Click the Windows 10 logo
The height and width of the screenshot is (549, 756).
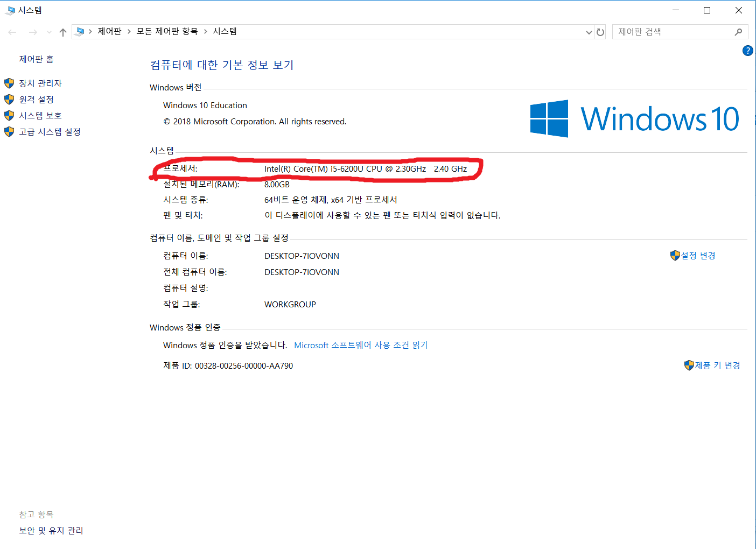click(634, 119)
